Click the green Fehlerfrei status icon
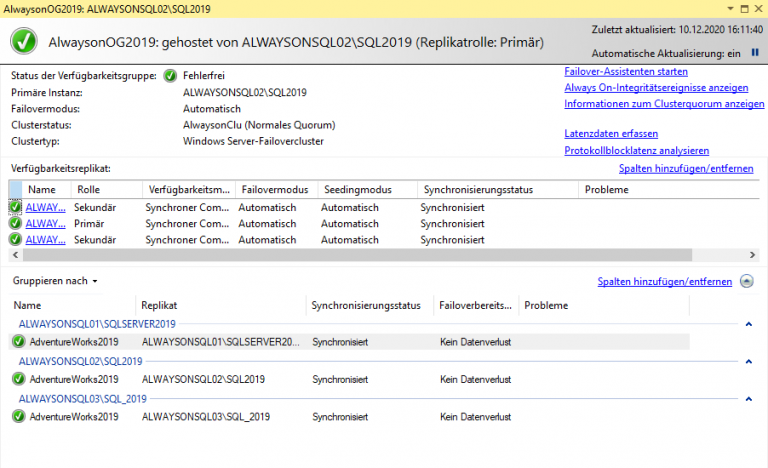Viewport: 768px width, 468px height. tap(170, 76)
